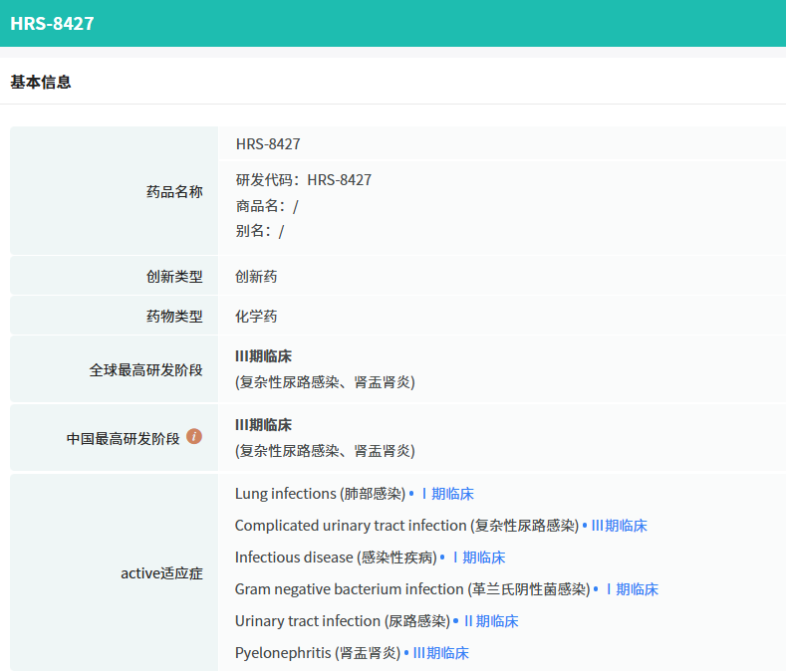Click the 别名 field line
The height and width of the screenshot is (672, 786).
[x=260, y=231]
